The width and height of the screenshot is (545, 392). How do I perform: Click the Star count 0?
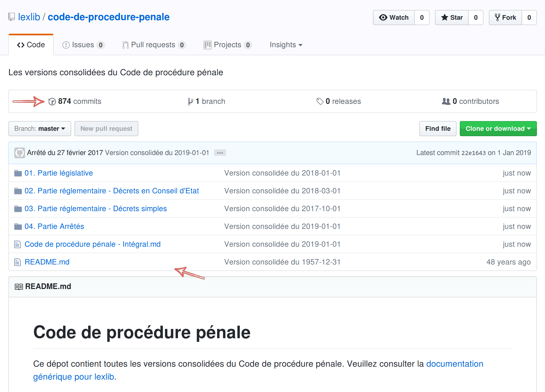coord(476,18)
